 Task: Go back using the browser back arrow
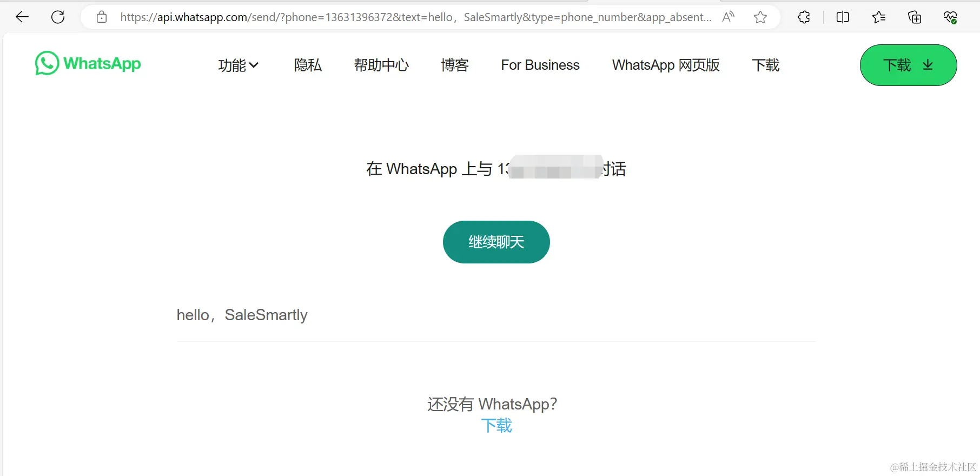[22, 17]
